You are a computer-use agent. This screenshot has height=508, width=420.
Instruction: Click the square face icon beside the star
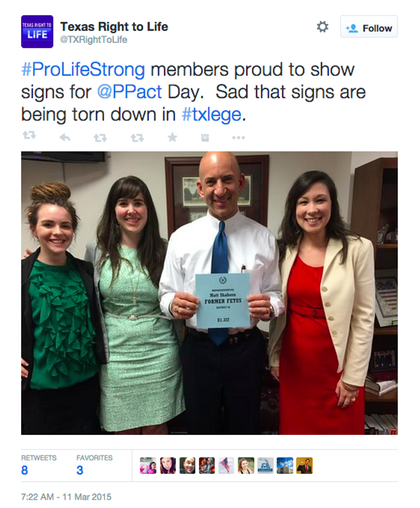click(x=205, y=138)
